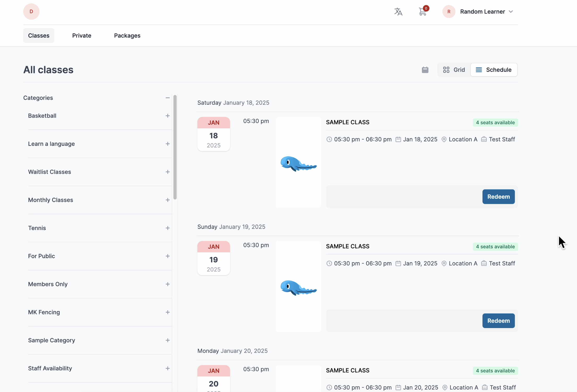
Task: Open the language translation icon
Action: (398, 12)
